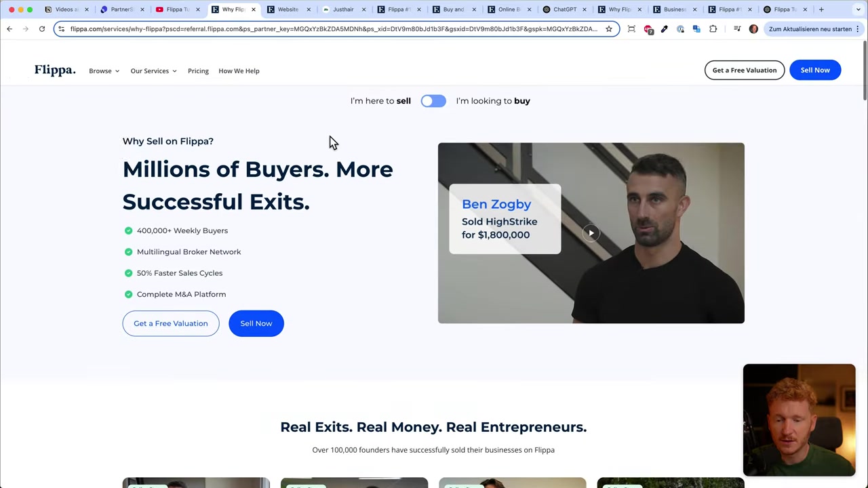The height and width of the screenshot is (488, 868).
Task: Open the Extensions puzzle piece menu
Action: point(713,29)
